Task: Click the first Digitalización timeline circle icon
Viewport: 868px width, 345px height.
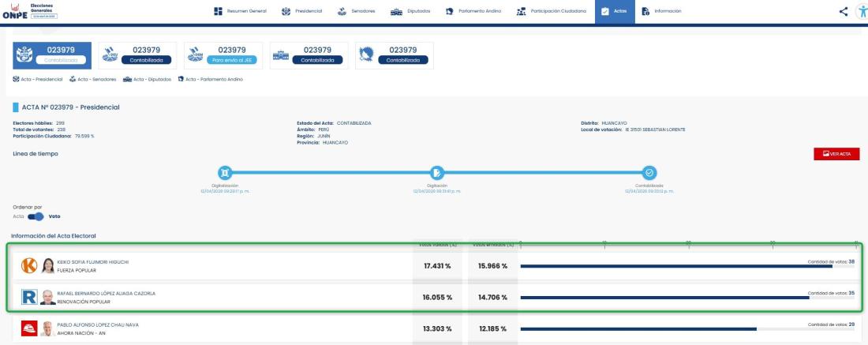Action: click(x=225, y=172)
